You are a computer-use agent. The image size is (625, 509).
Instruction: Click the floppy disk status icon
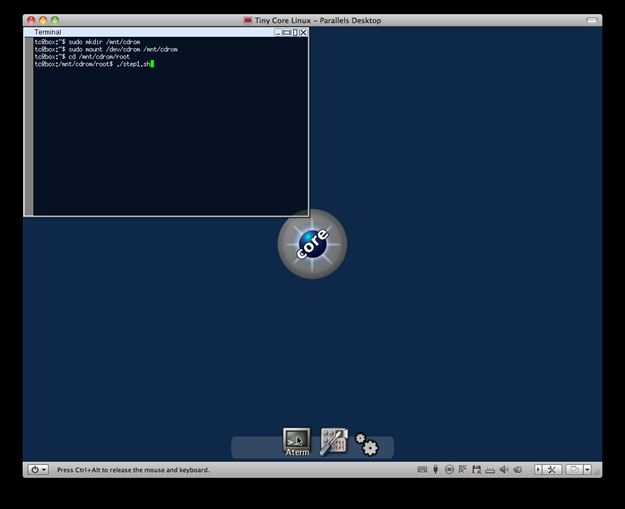(476, 470)
